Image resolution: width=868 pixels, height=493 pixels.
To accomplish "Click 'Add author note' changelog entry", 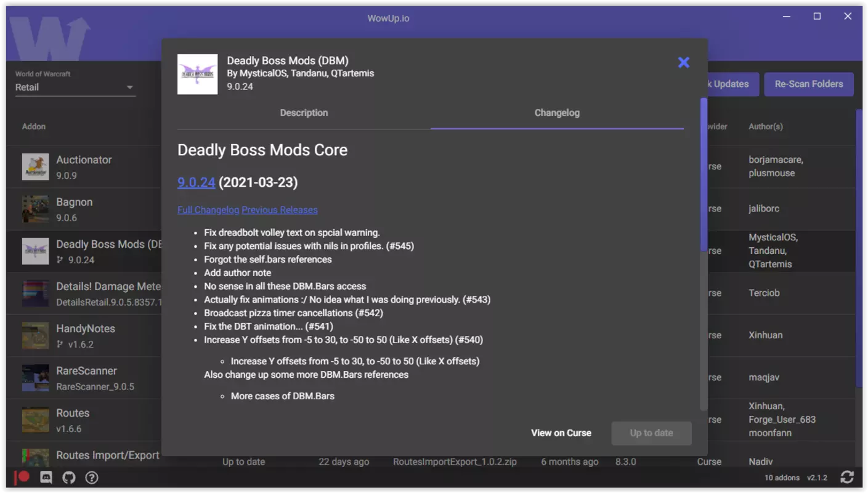I will [237, 273].
